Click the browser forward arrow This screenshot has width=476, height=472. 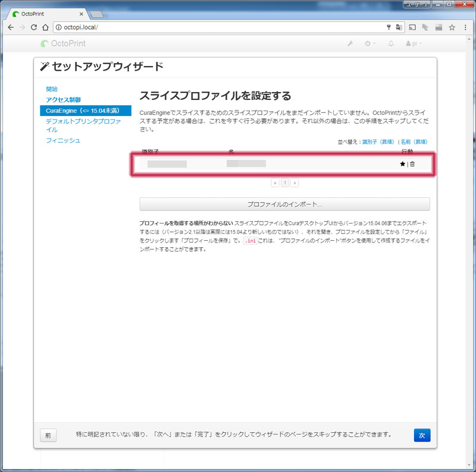click(x=22, y=27)
